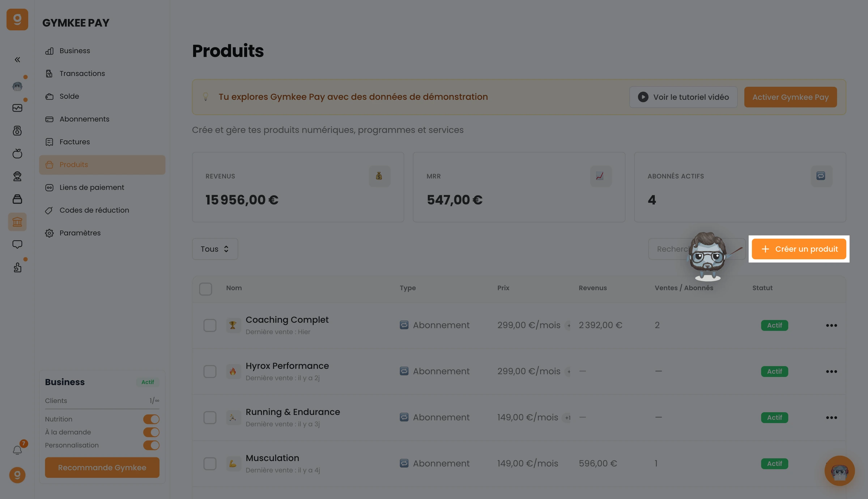The image size is (868, 499).
Task: Click the lightbulb icon in demo banner
Action: click(205, 97)
